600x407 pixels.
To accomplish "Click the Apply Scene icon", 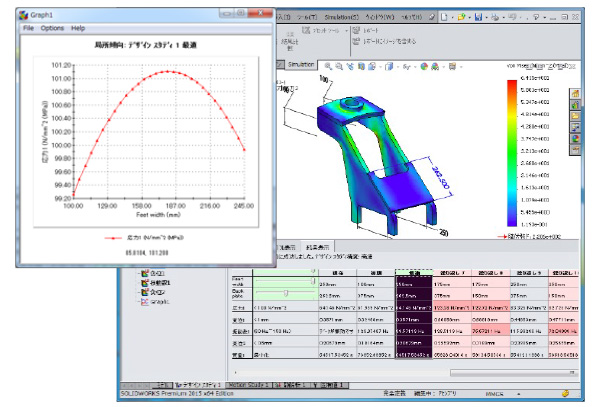I will click(x=435, y=67).
